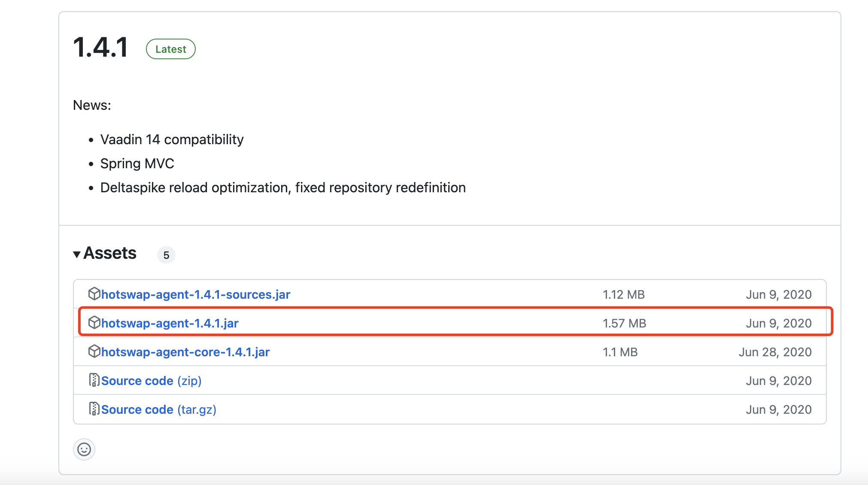Screen dimensions: 868x485
Task: Download hotswap-agent-1.4.1.jar file
Action: pos(170,323)
